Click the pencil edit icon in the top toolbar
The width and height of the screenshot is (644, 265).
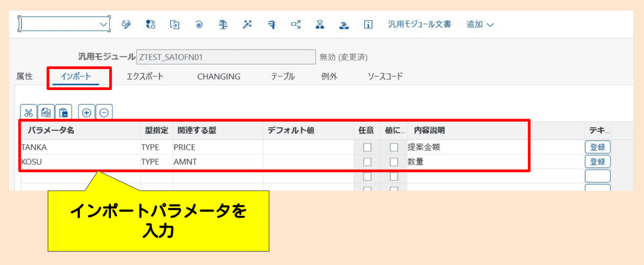pyautogui.click(x=126, y=24)
